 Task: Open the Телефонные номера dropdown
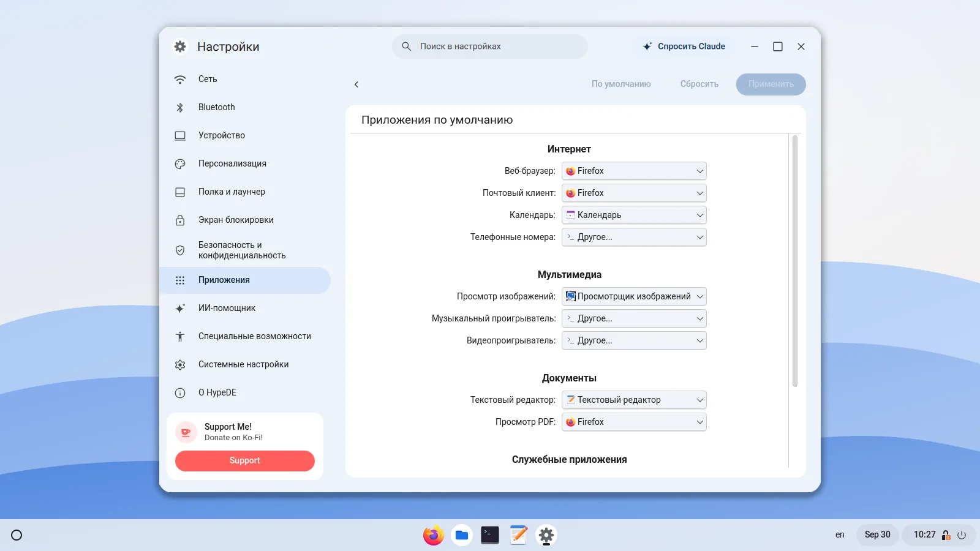click(x=634, y=237)
